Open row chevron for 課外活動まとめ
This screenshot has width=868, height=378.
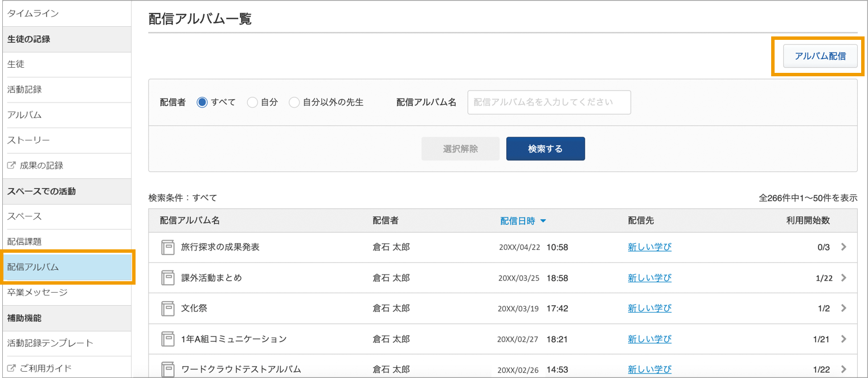click(x=844, y=278)
